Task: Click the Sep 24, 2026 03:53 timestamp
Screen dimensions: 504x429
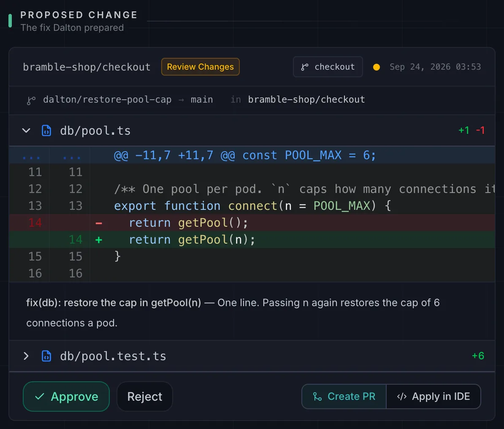Action: tap(435, 67)
